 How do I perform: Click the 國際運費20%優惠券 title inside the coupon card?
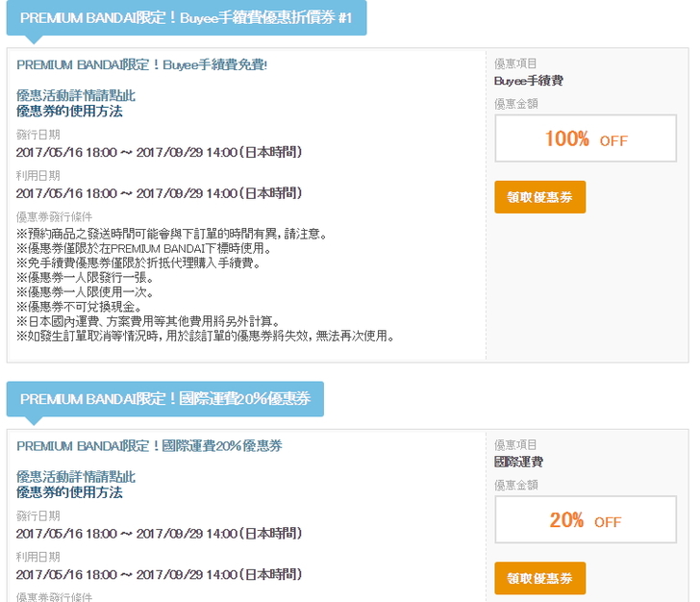(x=149, y=446)
